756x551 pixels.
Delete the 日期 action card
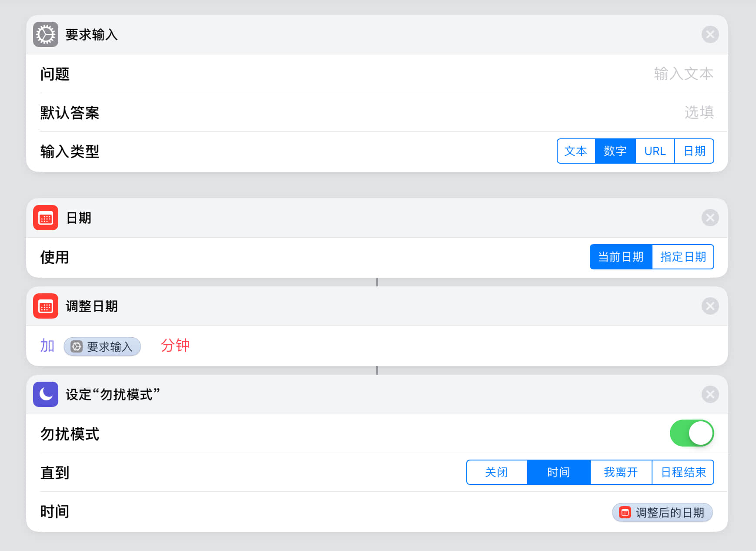point(710,218)
